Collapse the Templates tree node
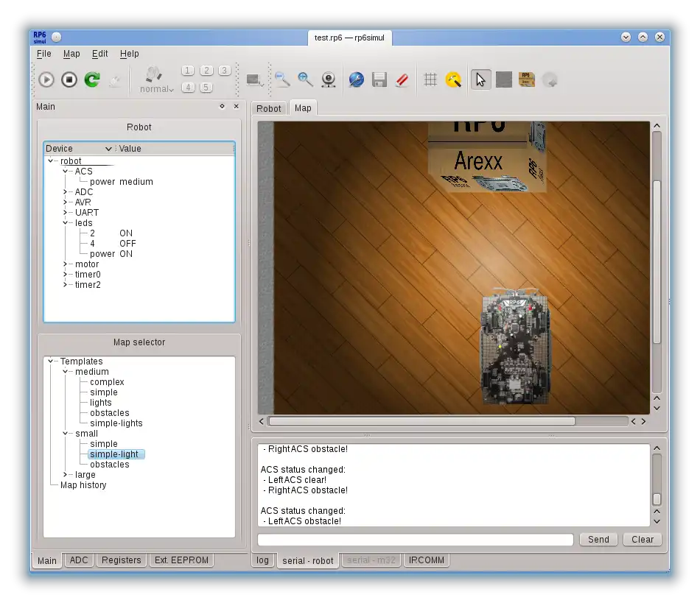The width and height of the screenshot is (700, 603). (x=50, y=362)
